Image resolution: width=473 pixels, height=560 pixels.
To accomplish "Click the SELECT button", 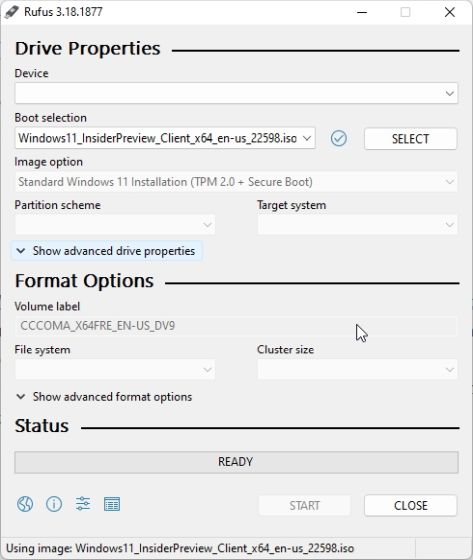I will point(410,139).
